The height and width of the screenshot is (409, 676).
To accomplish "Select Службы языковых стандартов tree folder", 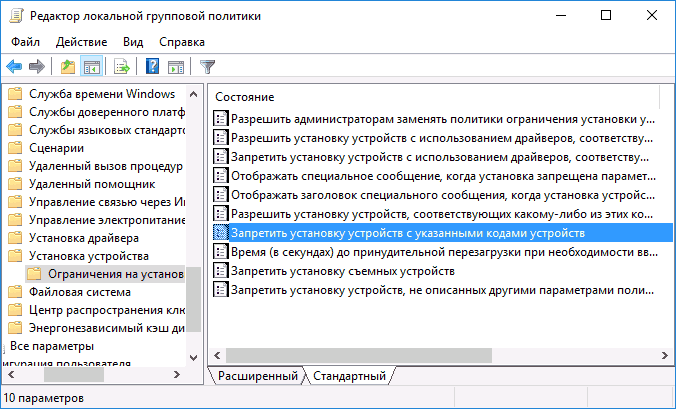I will (107, 130).
